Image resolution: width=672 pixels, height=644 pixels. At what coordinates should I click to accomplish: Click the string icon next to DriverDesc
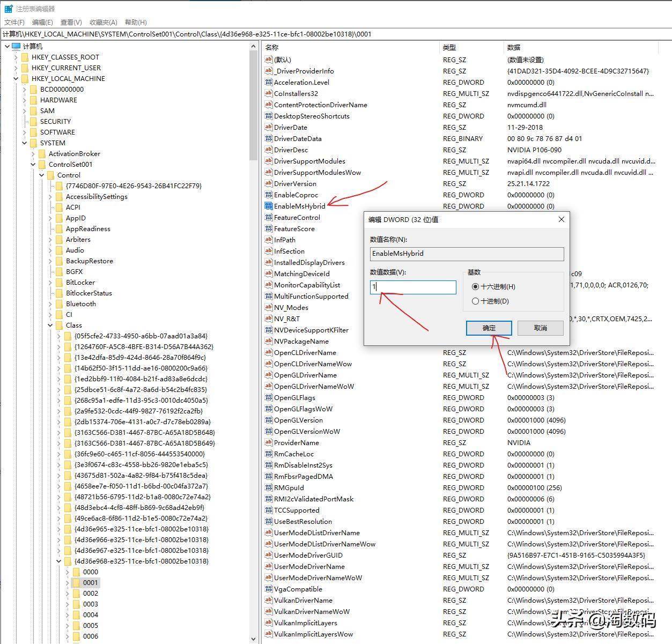point(269,150)
